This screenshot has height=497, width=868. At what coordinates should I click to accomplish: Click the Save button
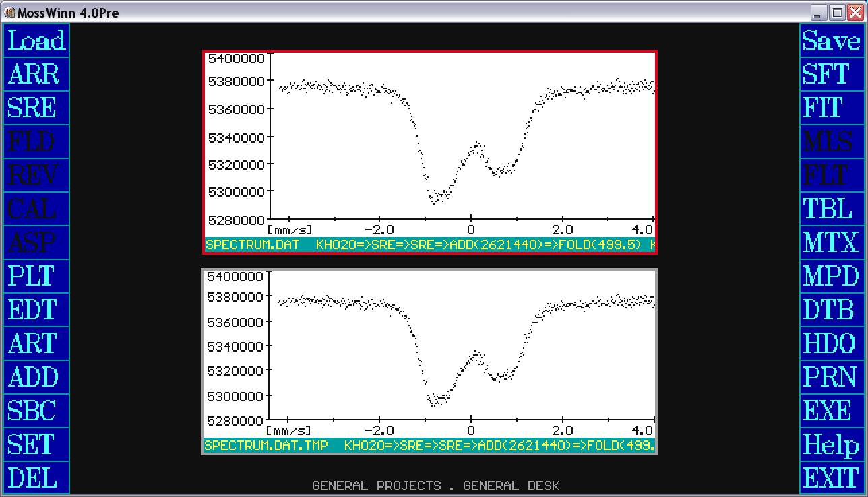[x=831, y=40]
